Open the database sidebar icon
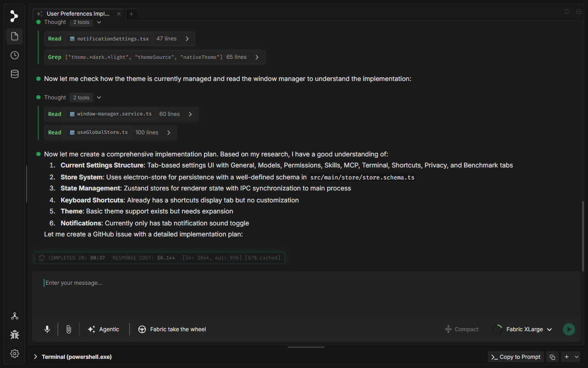 click(x=15, y=74)
